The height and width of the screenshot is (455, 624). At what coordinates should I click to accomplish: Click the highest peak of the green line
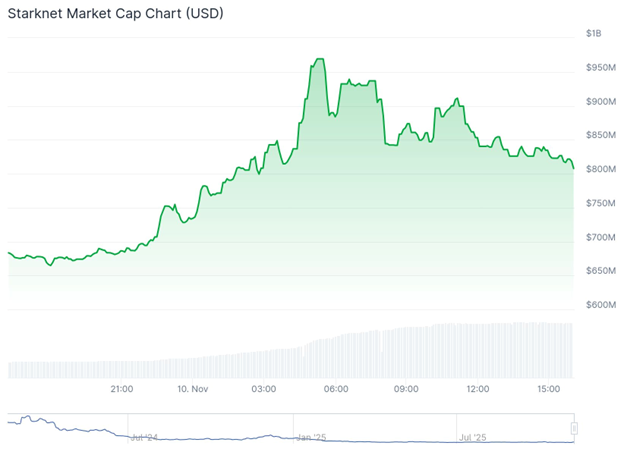319,60
